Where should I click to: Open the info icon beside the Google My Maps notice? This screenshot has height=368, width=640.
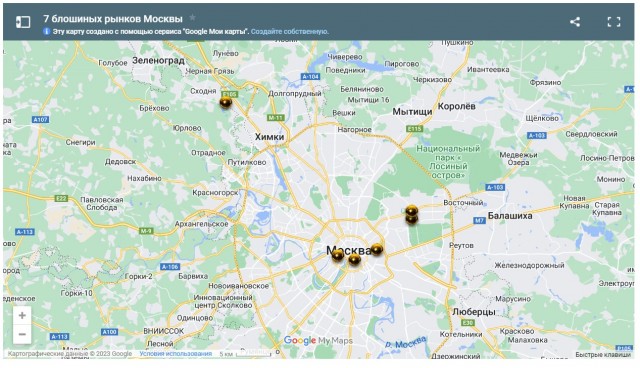click(x=47, y=31)
